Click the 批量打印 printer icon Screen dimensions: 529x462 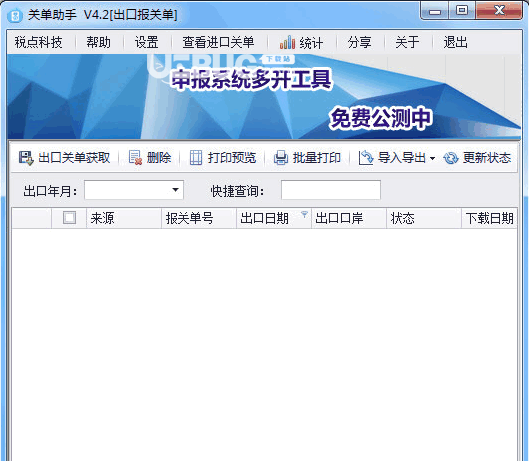(x=281, y=158)
